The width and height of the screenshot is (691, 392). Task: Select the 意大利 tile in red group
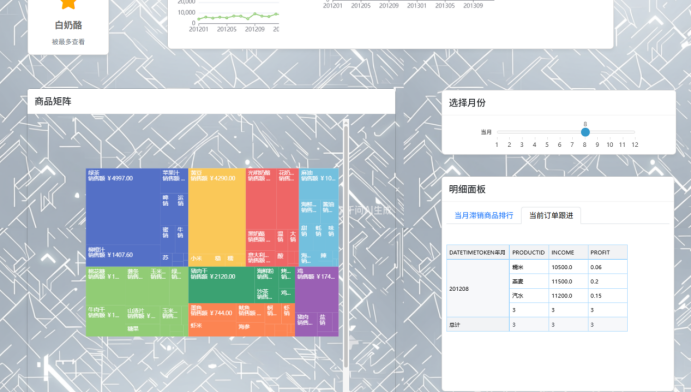pos(261,258)
